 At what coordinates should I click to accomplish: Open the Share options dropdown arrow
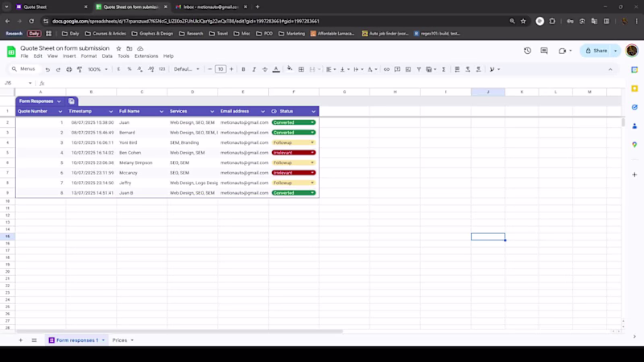(x=615, y=51)
